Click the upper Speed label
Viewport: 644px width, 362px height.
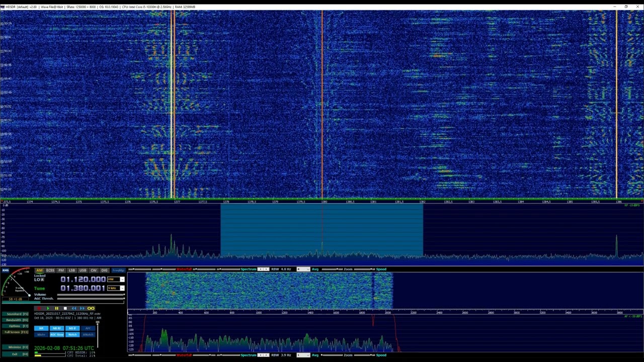click(x=381, y=269)
